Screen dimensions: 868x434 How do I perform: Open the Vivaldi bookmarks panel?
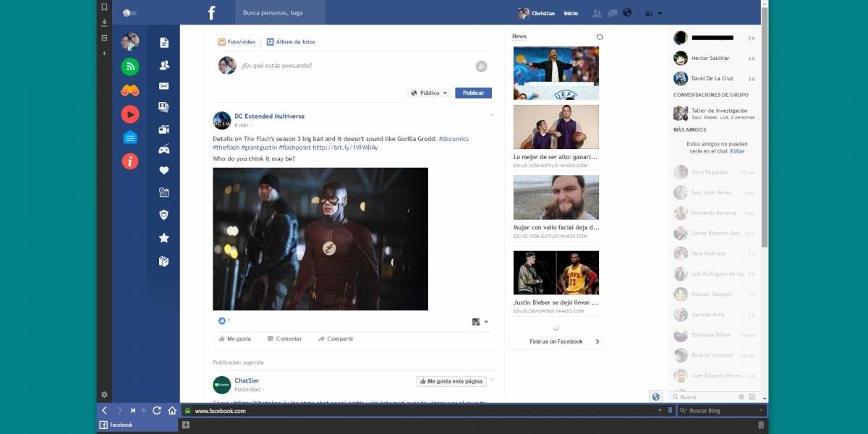[104, 7]
